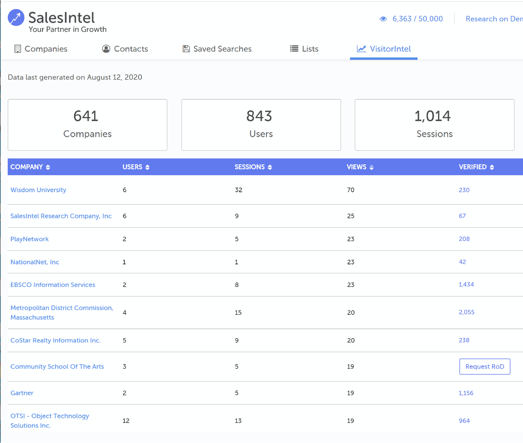523x443 pixels.
Task: Click the users value 12 for OTSI
Action: [126, 421]
